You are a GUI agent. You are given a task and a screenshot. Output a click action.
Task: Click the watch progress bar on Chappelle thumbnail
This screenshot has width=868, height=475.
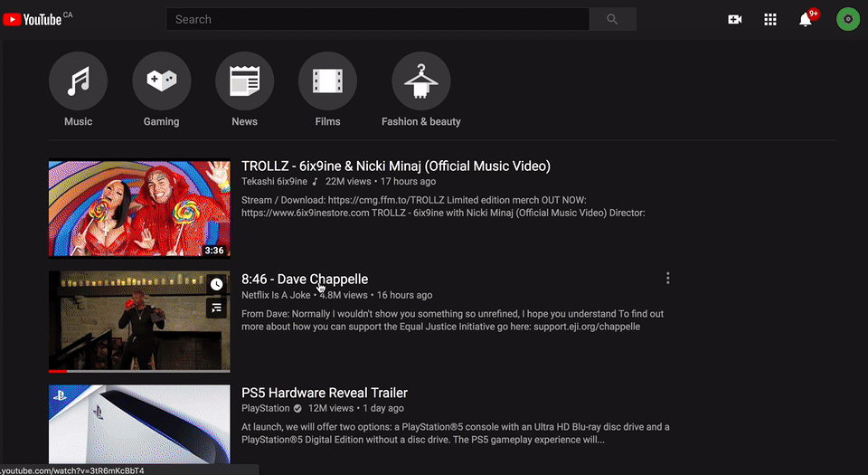coord(139,371)
